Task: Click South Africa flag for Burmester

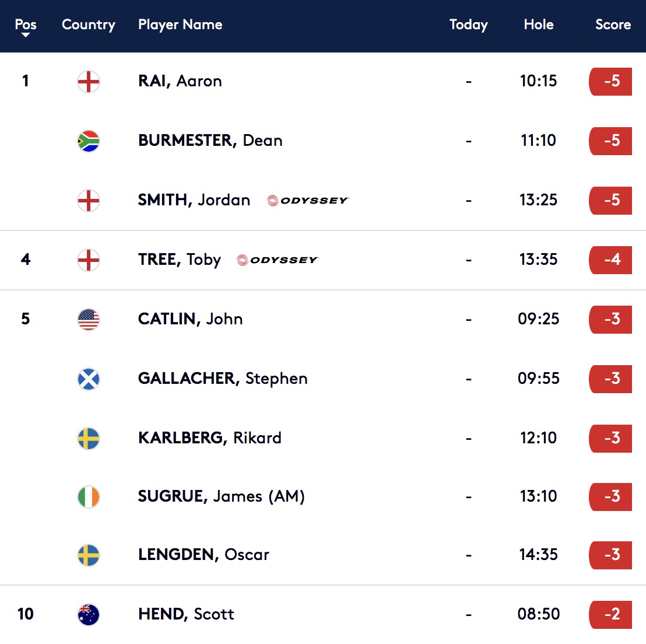Action: tap(89, 141)
